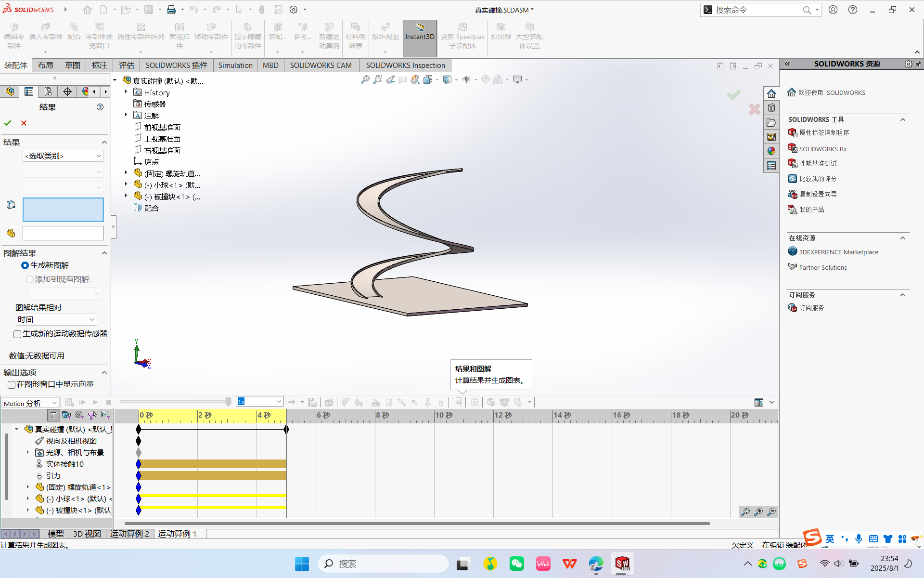Select Zoom to Fit in the view toolbar
The image size is (924, 578).
pyautogui.click(x=365, y=79)
